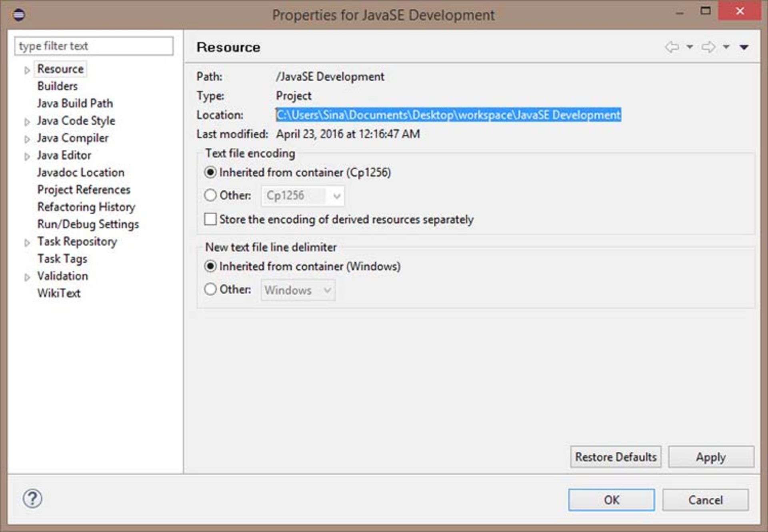The image size is (768, 532).
Task: Expand the Java Compiler node
Action: (27, 139)
